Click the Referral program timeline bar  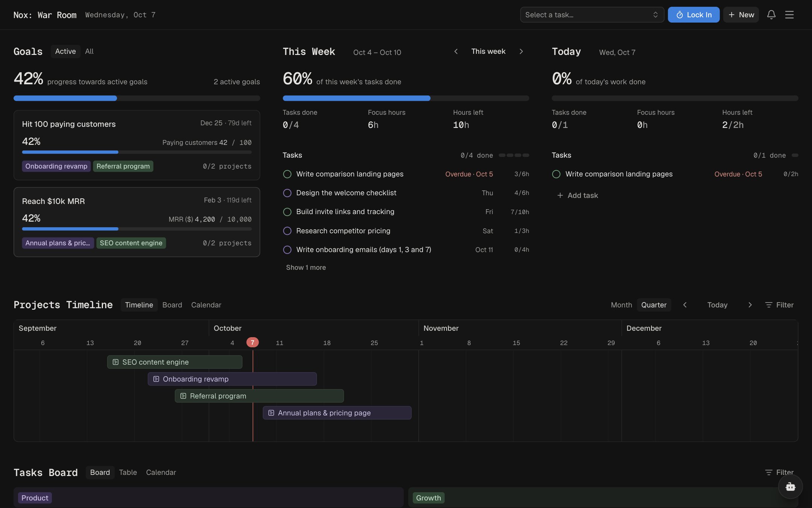click(x=259, y=396)
